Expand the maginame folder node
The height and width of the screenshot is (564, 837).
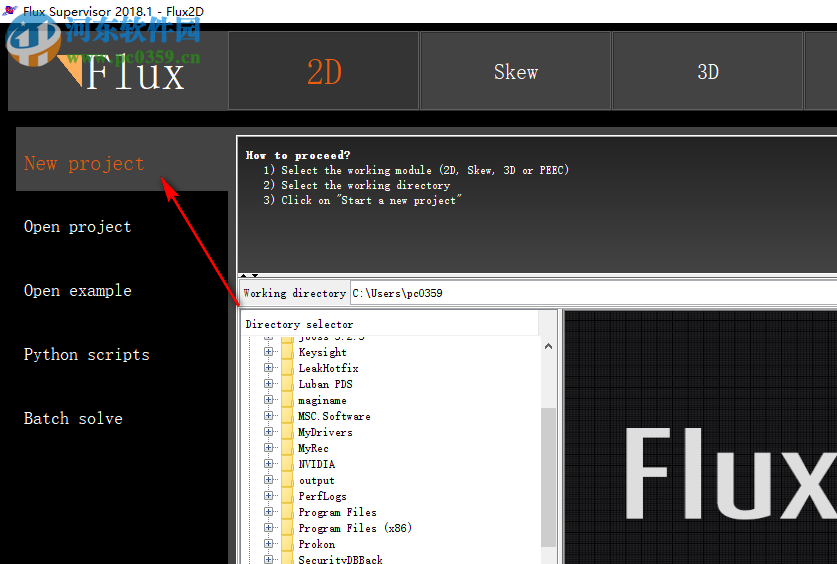pyautogui.click(x=269, y=400)
